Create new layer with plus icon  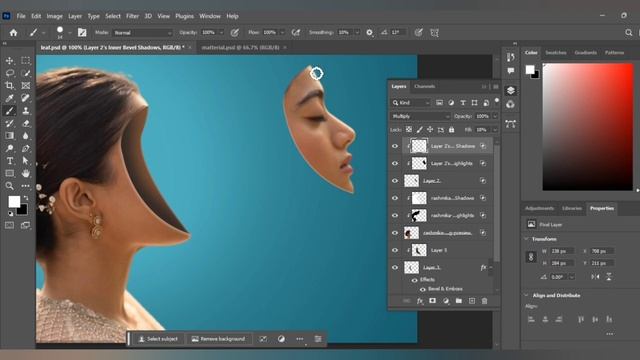(x=472, y=301)
